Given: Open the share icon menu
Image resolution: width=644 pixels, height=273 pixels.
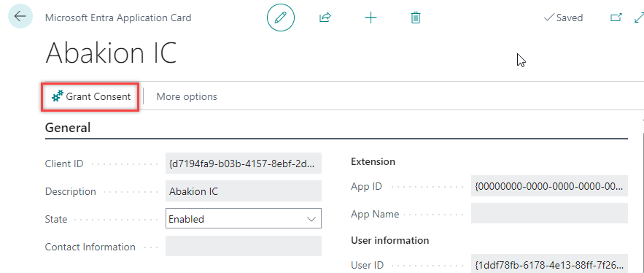Looking at the screenshot, I should [x=325, y=18].
